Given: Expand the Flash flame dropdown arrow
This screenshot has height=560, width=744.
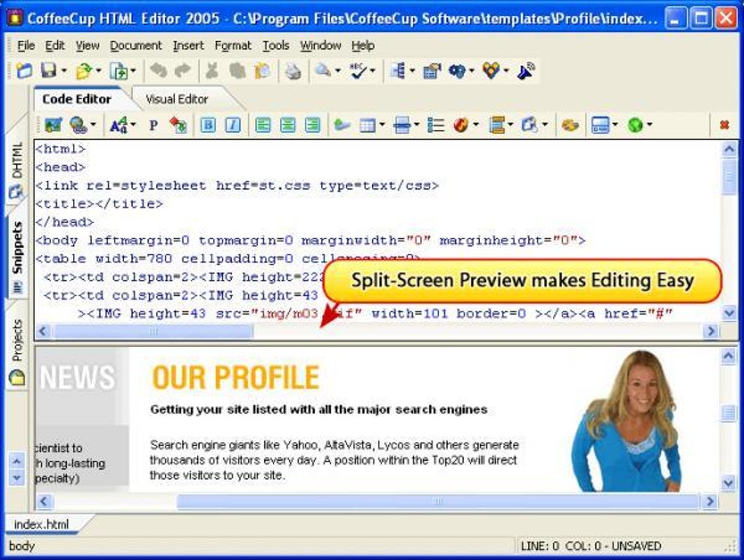Looking at the screenshot, I should click(x=476, y=125).
